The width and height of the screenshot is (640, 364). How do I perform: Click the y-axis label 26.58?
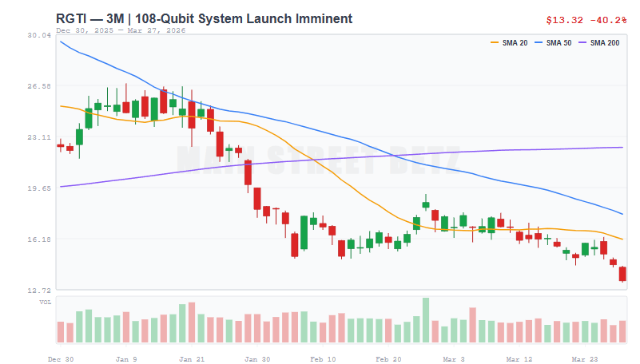pos(39,86)
